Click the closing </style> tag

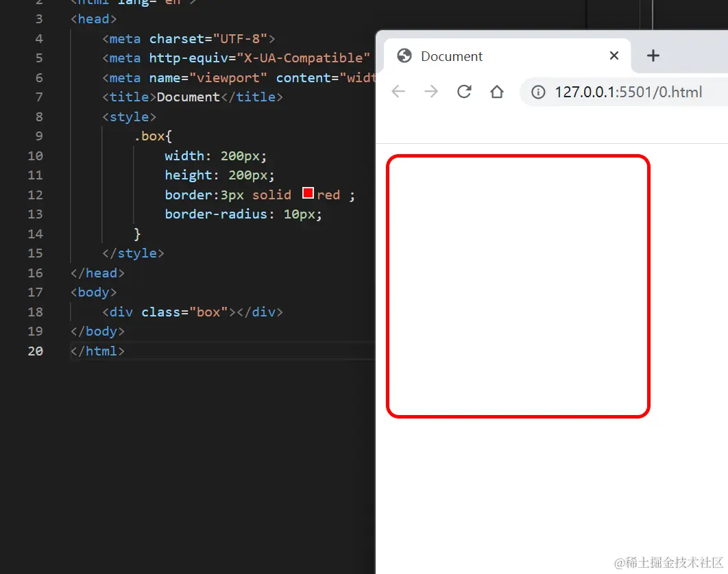click(x=133, y=253)
